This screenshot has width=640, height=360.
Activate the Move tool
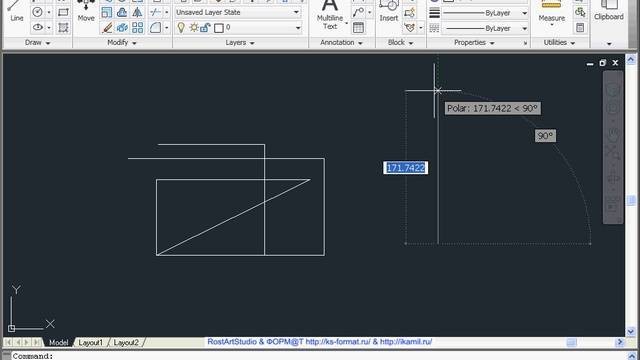click(x=86, y=11)
